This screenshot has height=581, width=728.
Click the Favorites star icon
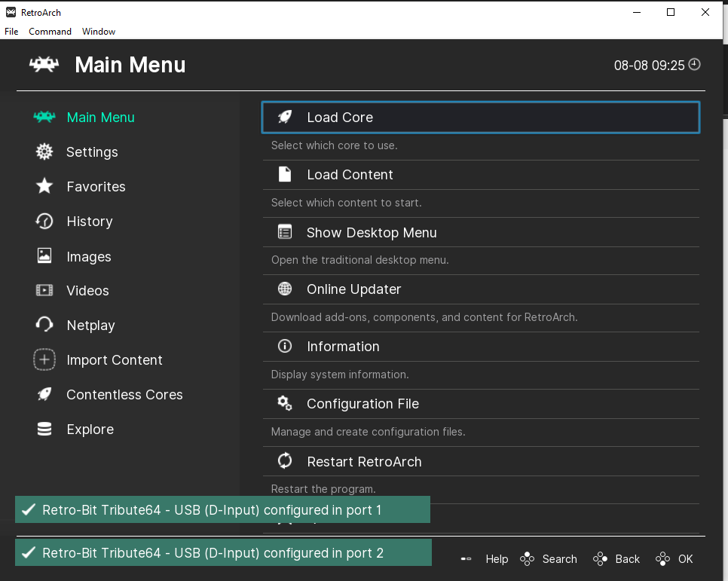[44, 186]
